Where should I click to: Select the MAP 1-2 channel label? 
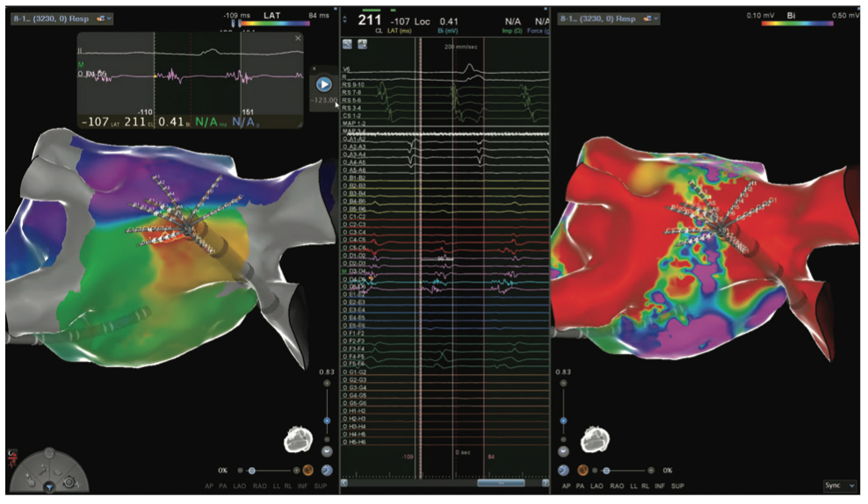click(354, 124)
